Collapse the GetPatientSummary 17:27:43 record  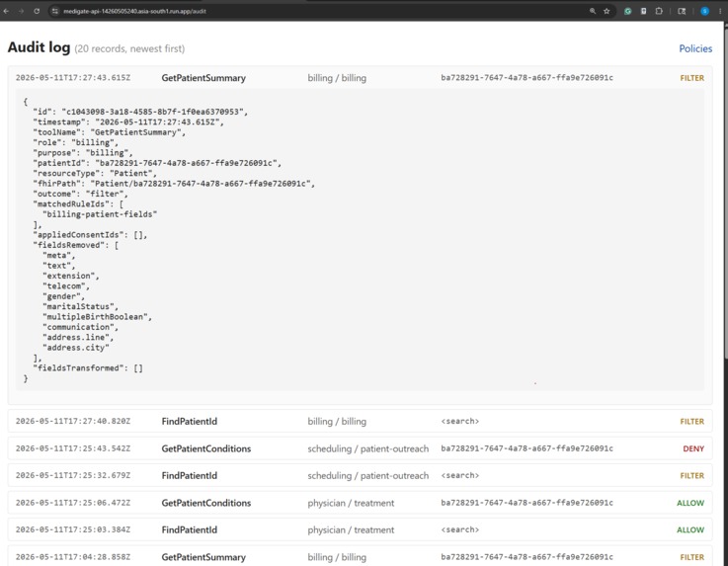coord(360,78)
